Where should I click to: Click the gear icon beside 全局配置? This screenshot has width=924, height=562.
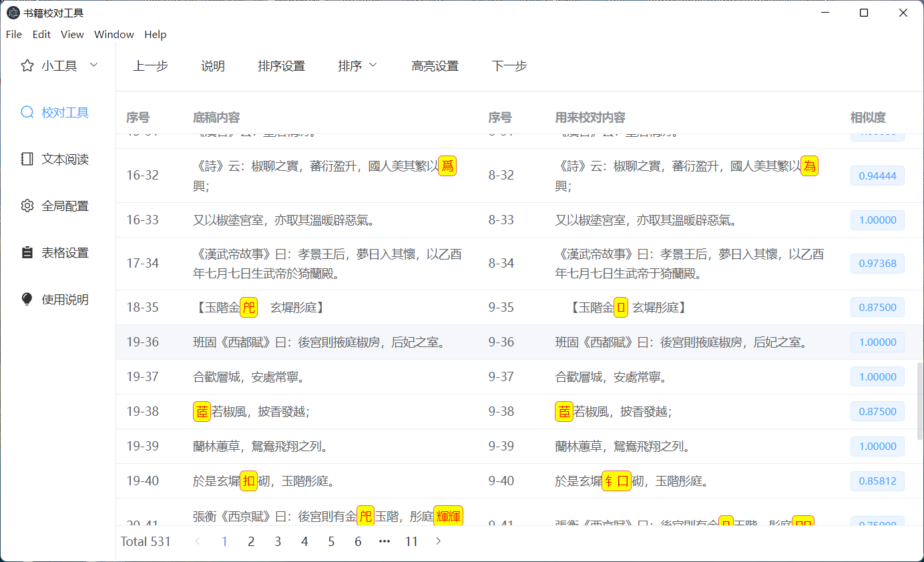(x=27, y=206)
